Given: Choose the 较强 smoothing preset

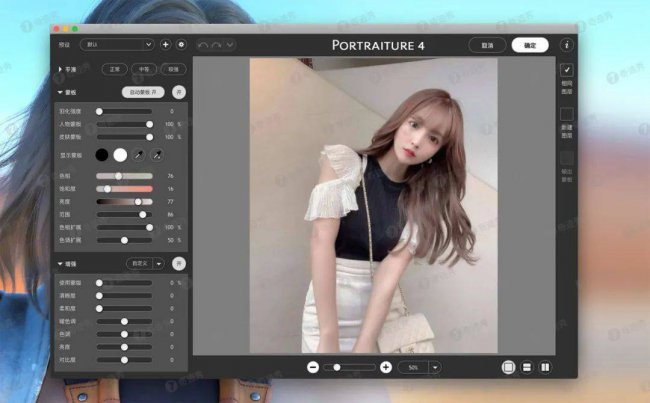Looking at the screenshot, I should point(173,69).
